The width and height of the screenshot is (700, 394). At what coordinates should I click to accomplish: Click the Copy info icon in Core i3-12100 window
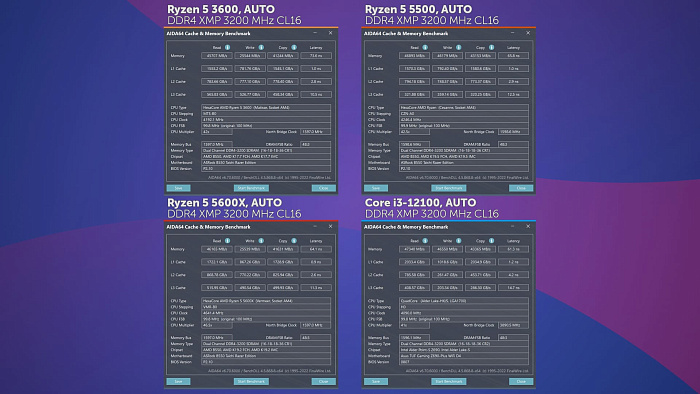pyautogui.click(x=492, y=241)
